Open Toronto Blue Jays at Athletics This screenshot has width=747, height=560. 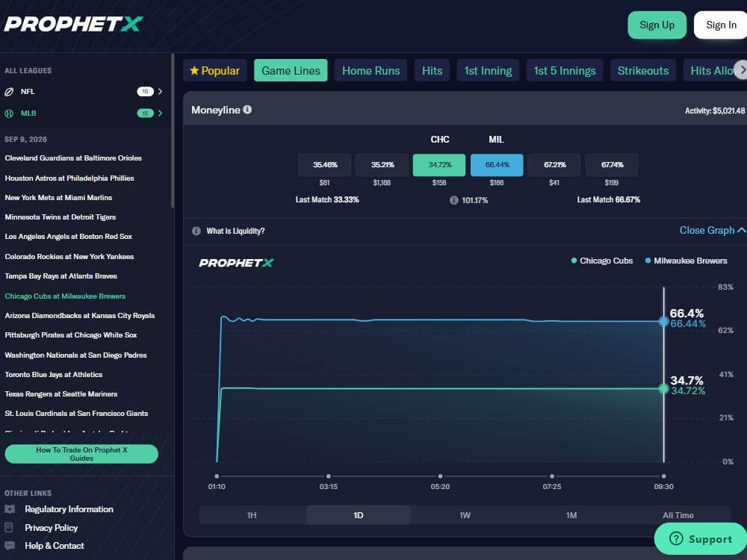point(54,375)
